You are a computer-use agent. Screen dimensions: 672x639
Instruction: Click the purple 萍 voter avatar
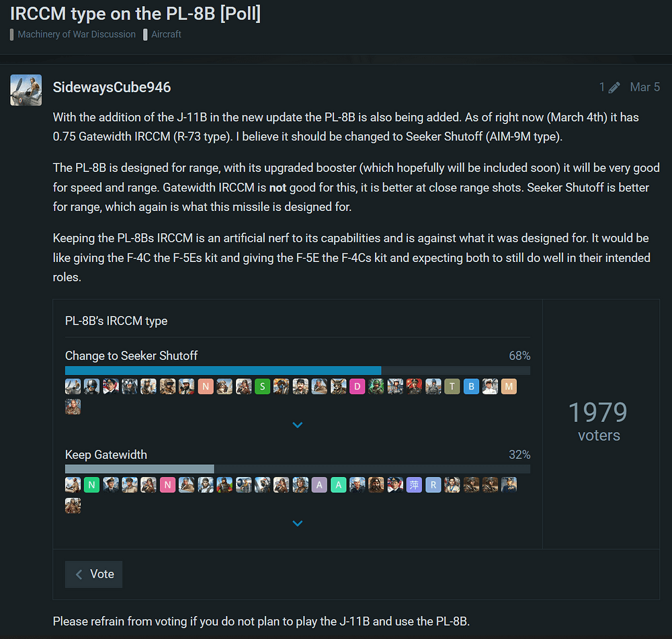(414, 485)
